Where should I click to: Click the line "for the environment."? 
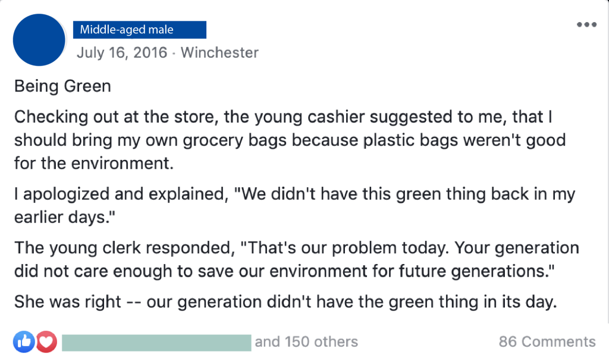[94, 164]
